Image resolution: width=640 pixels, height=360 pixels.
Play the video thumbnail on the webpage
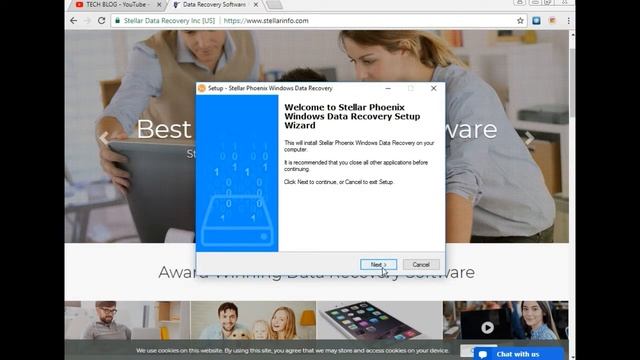(x=487, y=327)
